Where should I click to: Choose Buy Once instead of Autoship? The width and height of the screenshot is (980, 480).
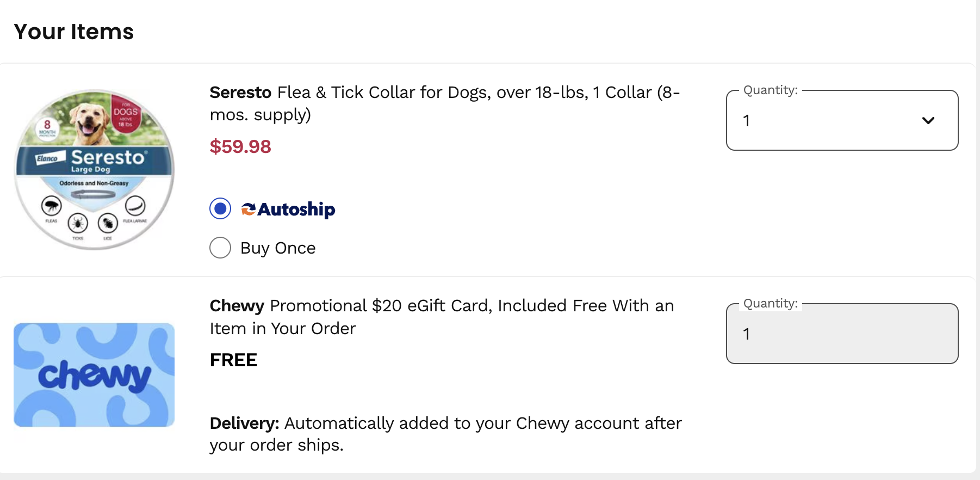coord(220,248)
